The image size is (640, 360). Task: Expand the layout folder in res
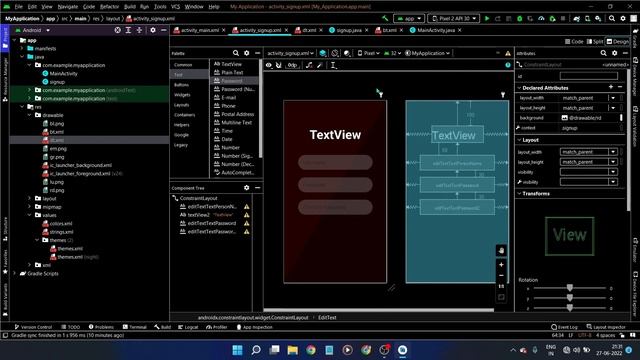[29, 198]
